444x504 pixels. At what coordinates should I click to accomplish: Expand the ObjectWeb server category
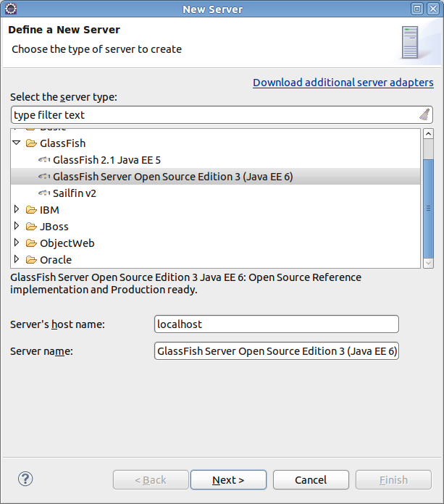point(17,243)
